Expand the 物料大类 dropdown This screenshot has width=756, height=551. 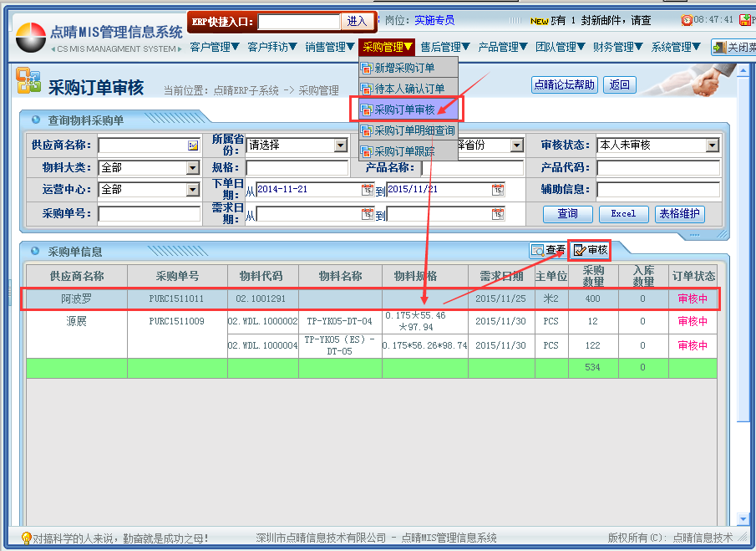click(193, 168)
